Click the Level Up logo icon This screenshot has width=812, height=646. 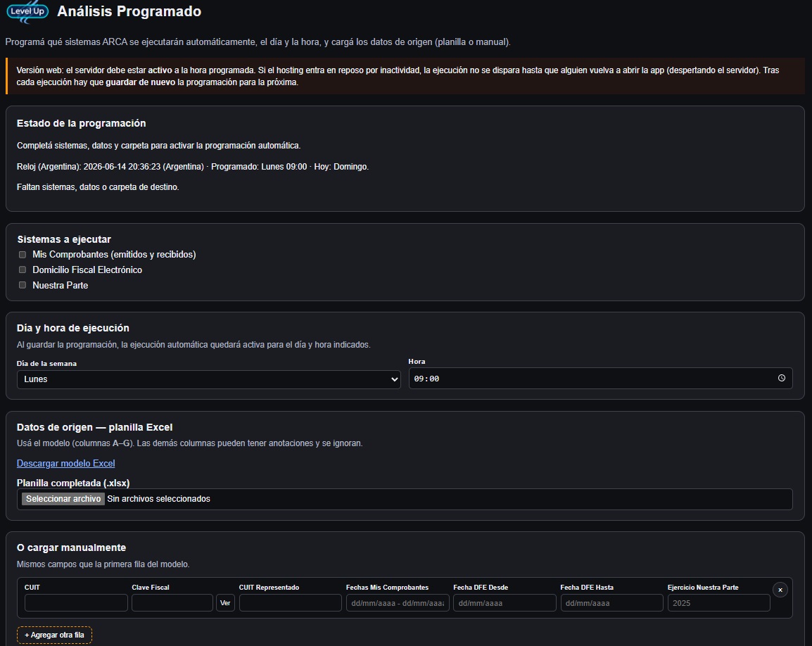(x=28, y=12)
